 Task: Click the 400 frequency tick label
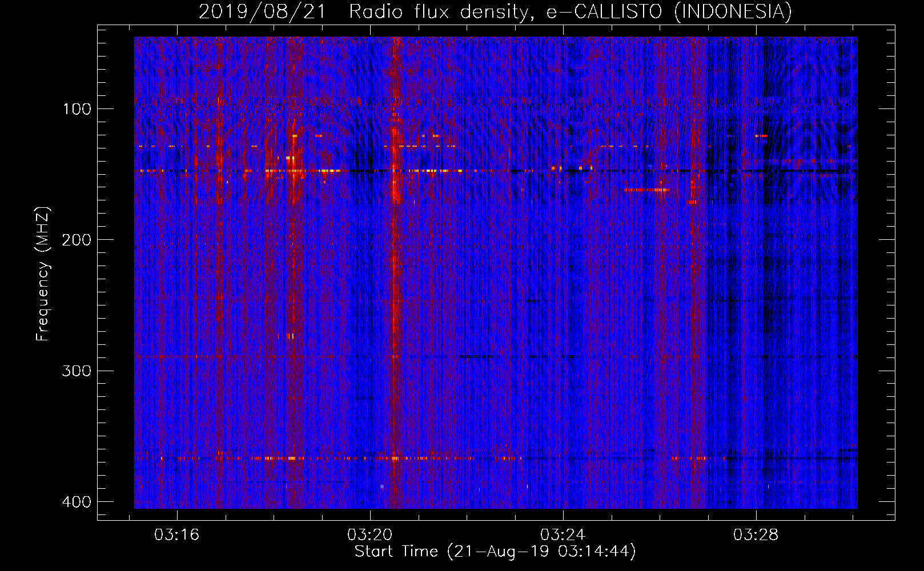point(77,502)
